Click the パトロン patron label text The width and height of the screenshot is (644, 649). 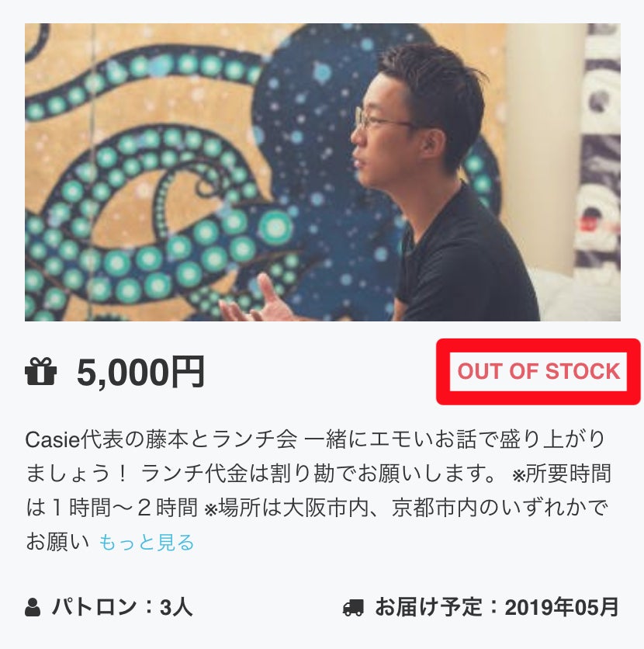point(95,607)
